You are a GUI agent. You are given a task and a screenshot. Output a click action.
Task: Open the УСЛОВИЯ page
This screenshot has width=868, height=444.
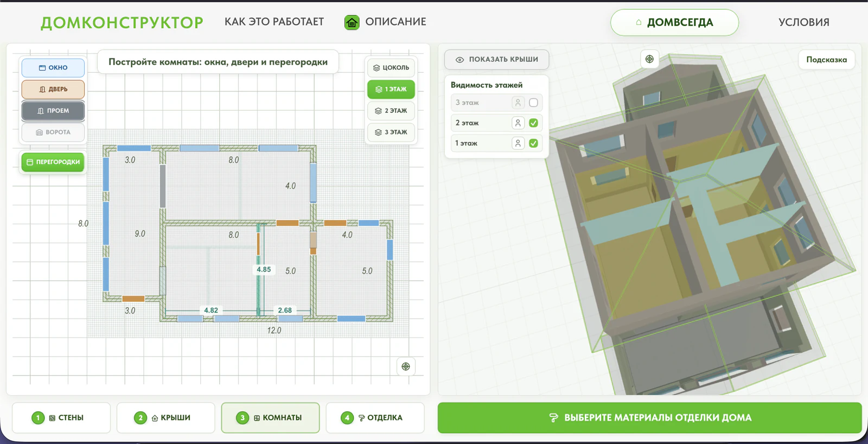[803, 22]
